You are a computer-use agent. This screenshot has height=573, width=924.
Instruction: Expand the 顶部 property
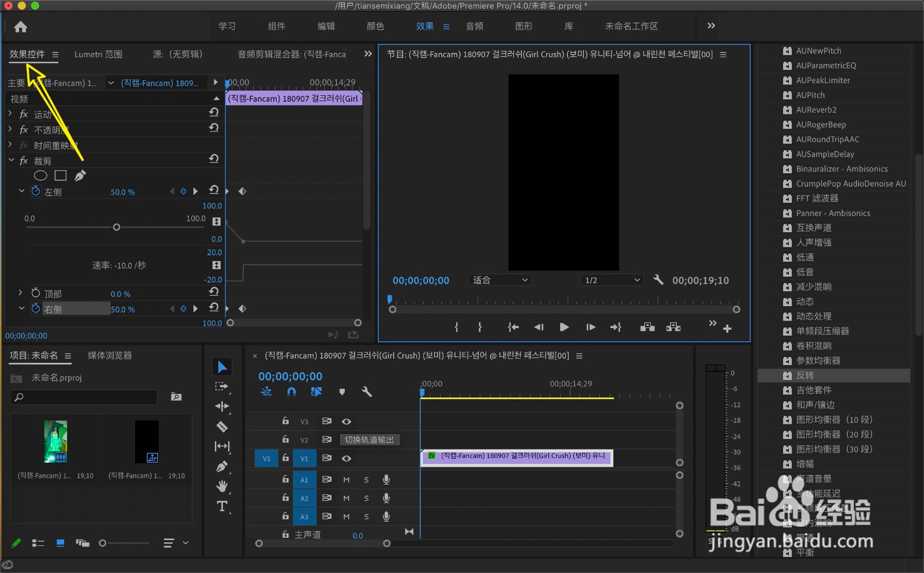(x=20, y=292)
